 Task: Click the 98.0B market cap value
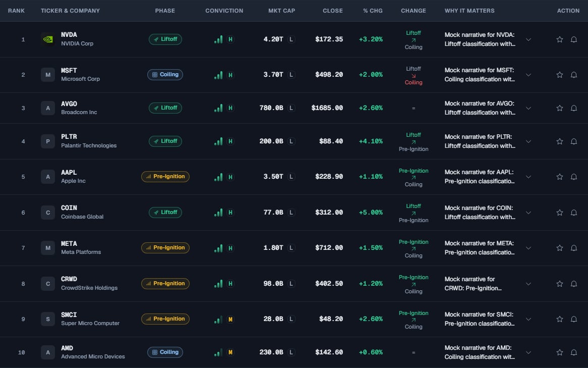273,284
